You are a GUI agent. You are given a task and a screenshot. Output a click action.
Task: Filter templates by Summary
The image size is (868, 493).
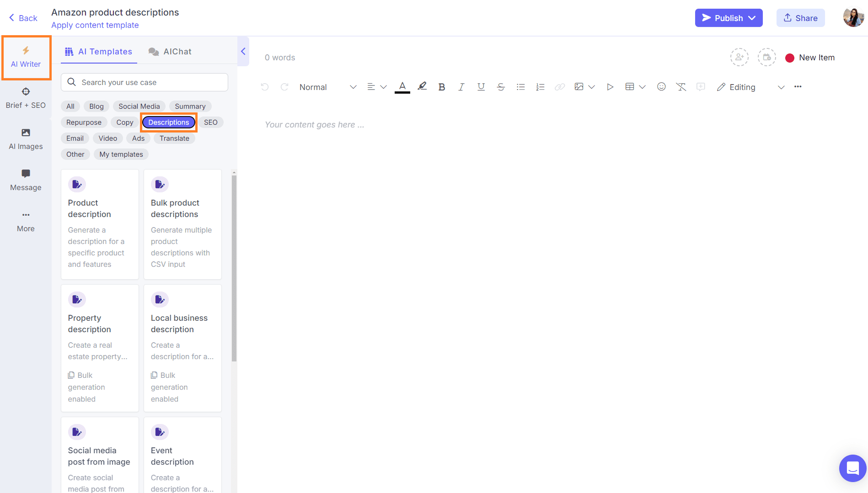(190, 106)
